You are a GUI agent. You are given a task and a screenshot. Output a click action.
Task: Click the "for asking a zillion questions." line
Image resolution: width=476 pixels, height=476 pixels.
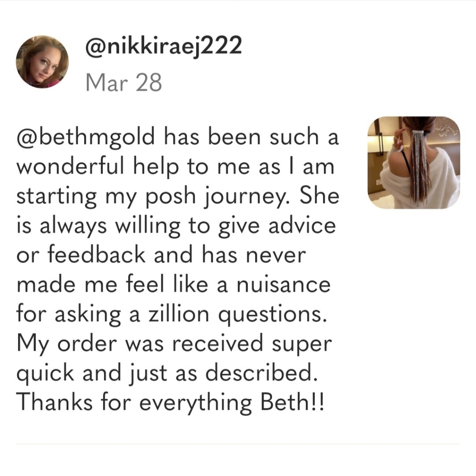click(172, 315)
